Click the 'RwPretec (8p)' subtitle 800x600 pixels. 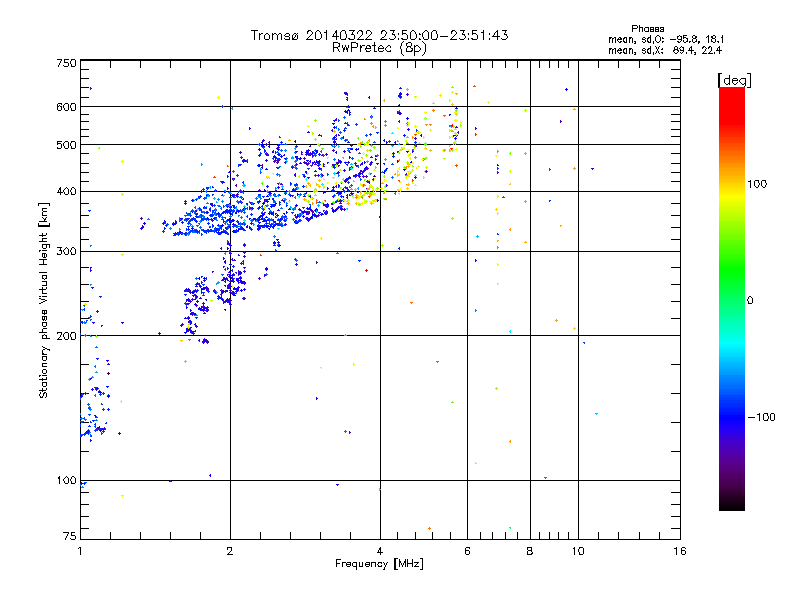(379, 48)
